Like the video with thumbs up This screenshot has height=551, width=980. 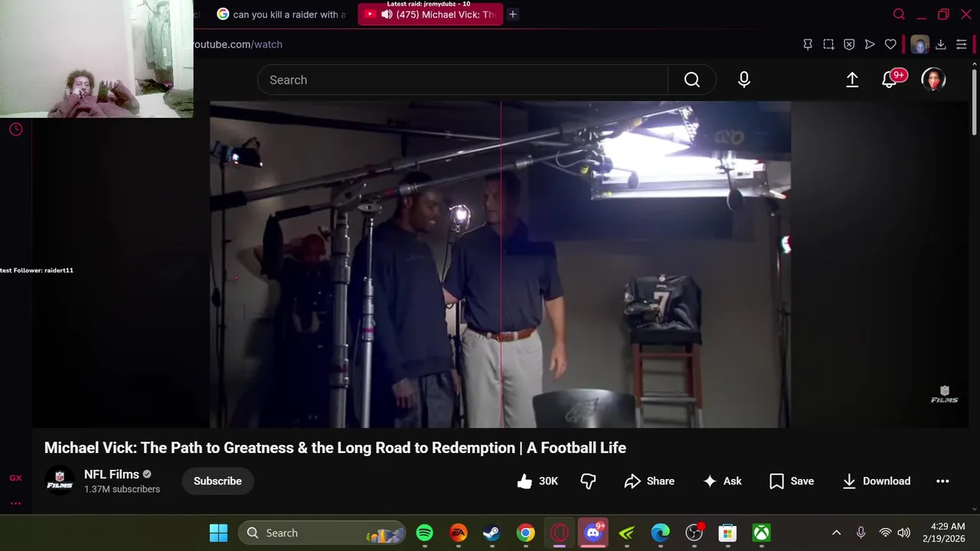pos(524,481)
